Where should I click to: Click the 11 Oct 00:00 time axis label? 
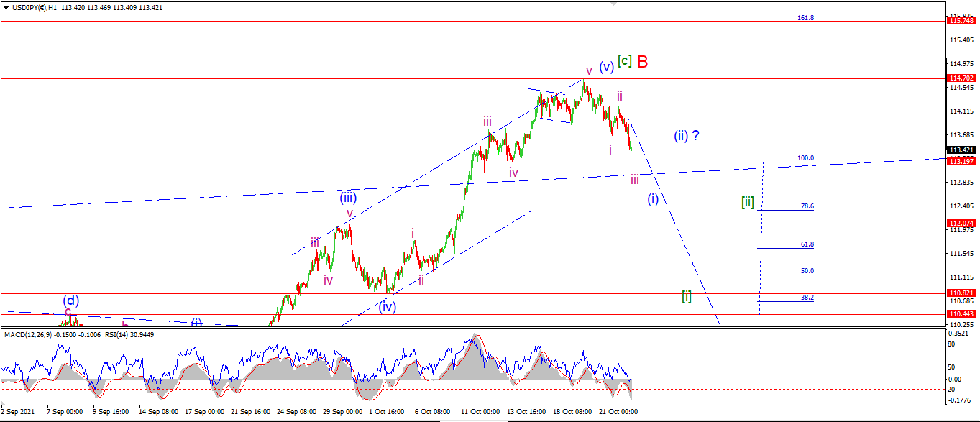point(481,412)
